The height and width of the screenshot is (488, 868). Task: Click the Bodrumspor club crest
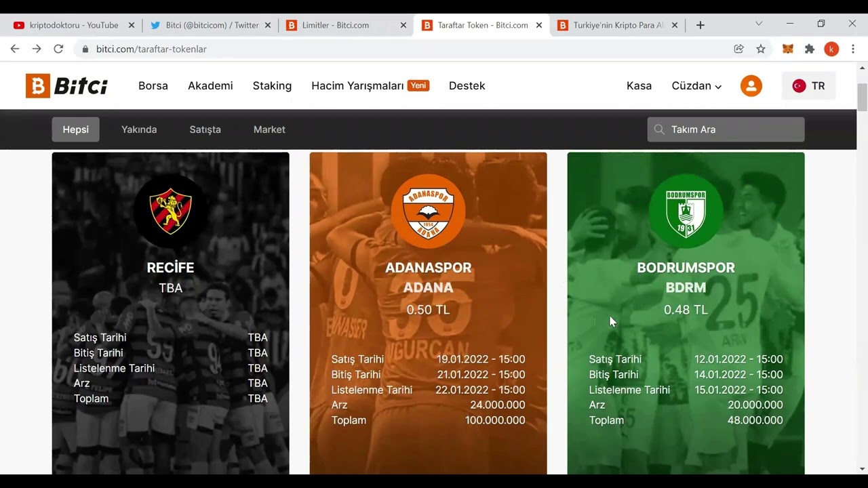click(686, 211)
